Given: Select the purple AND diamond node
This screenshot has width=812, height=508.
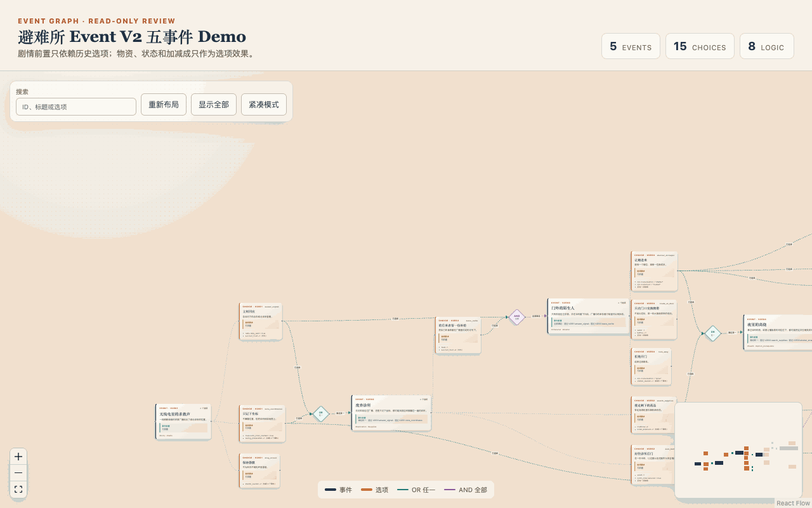Looking at the screenshot, I should [x=517, y=317].
